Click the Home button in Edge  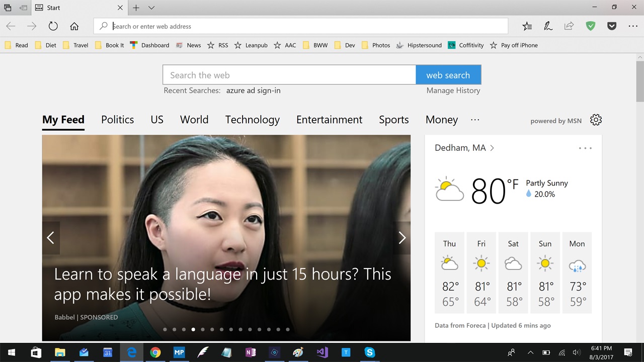click(x=74, y=26)
